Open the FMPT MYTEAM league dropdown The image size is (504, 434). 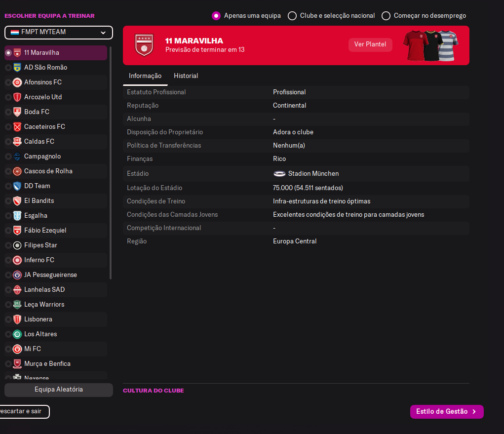pyautogui.click(x=59, y=33)
